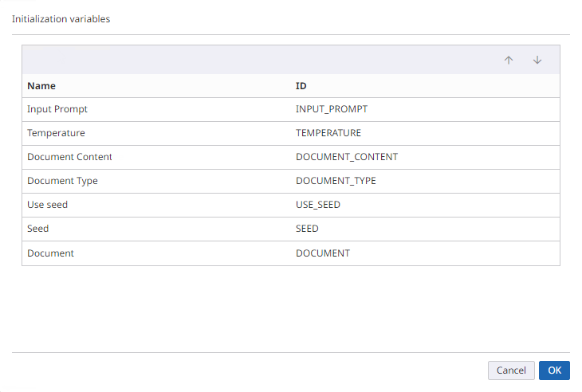The image size is (582, 392).
Task: Choose the Seed variable name cell
Action: [37, 229]
